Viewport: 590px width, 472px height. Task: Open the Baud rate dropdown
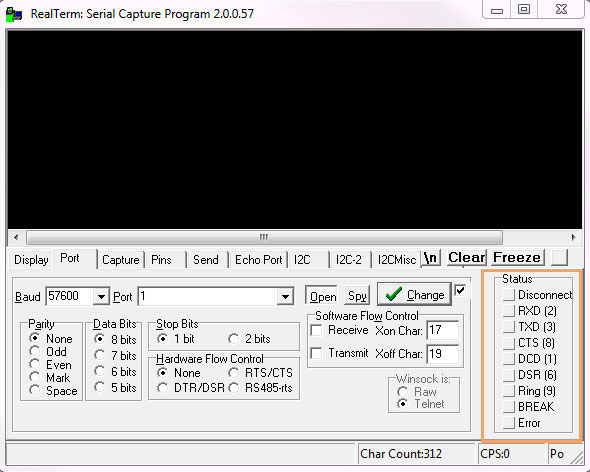tap(101, 297)
